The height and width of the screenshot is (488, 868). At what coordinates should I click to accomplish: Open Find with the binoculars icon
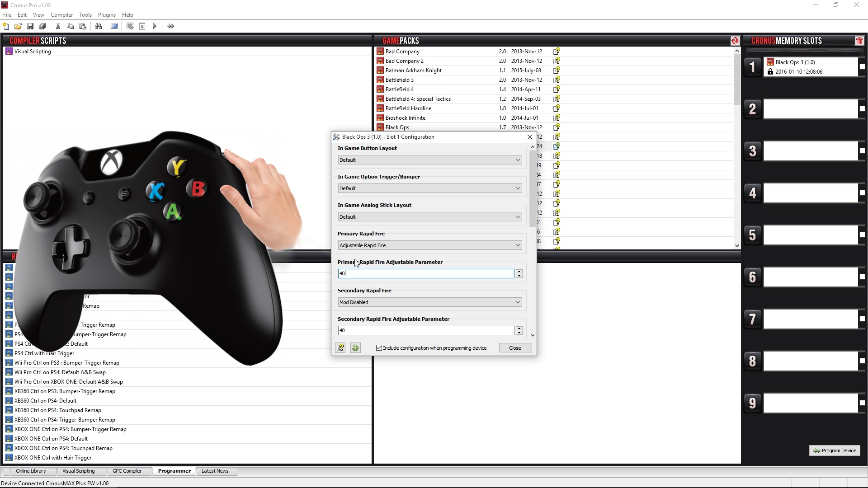point(98,26)
